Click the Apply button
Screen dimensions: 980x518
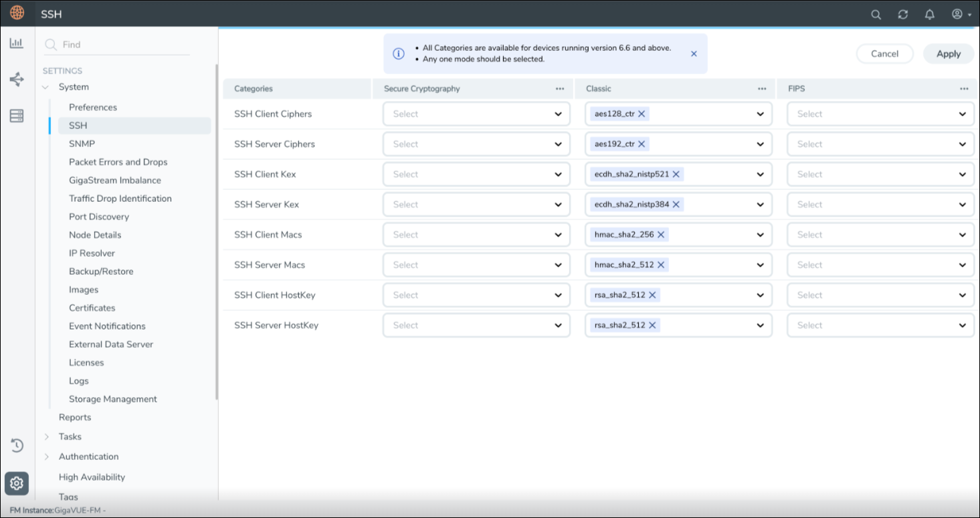click(x=948, y=54)
